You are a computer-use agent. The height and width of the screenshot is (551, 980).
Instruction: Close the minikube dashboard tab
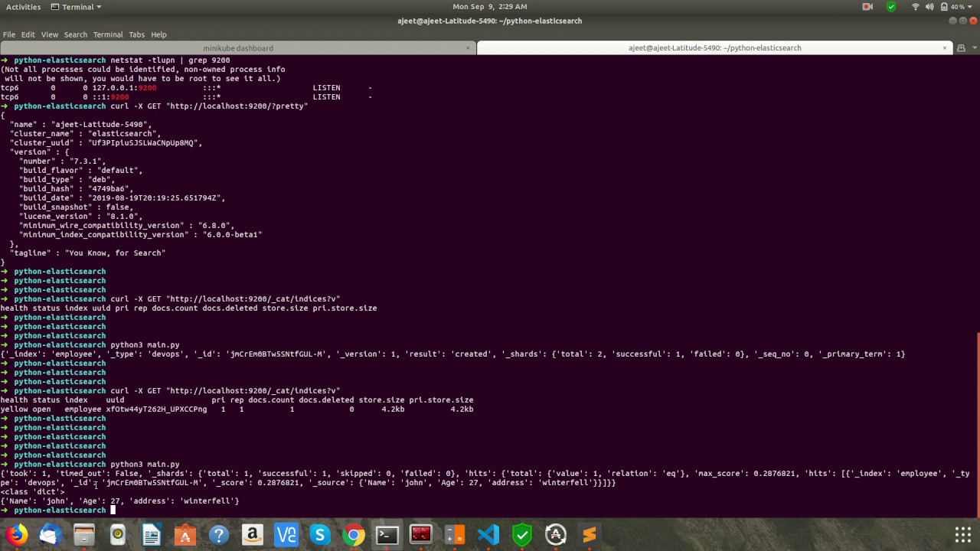468,48
